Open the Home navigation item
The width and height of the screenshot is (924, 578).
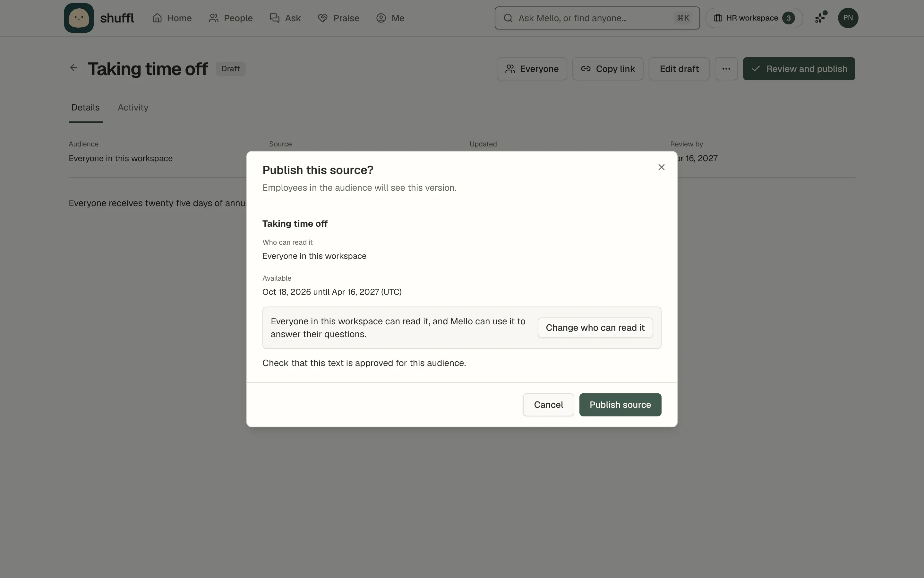(172, 18)
